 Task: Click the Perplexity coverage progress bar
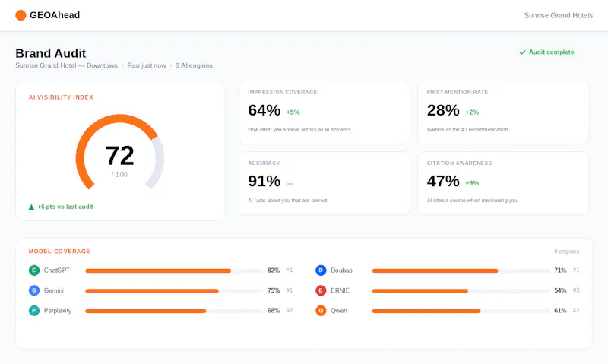tap(174, 311)
